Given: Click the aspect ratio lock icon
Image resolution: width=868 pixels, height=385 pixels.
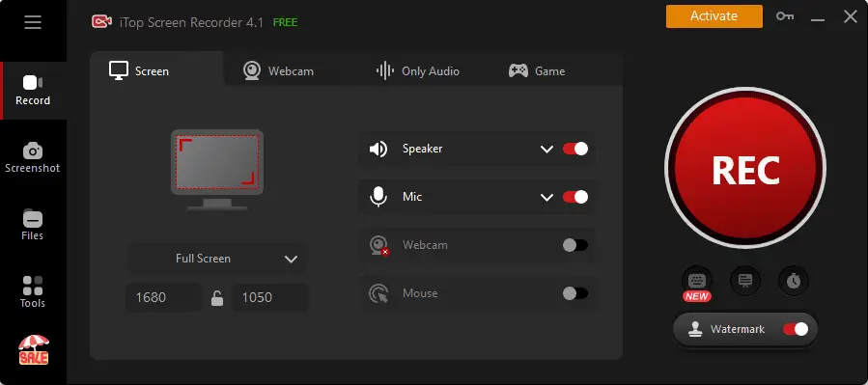Looking at the screenshot, I should (217, 298).
